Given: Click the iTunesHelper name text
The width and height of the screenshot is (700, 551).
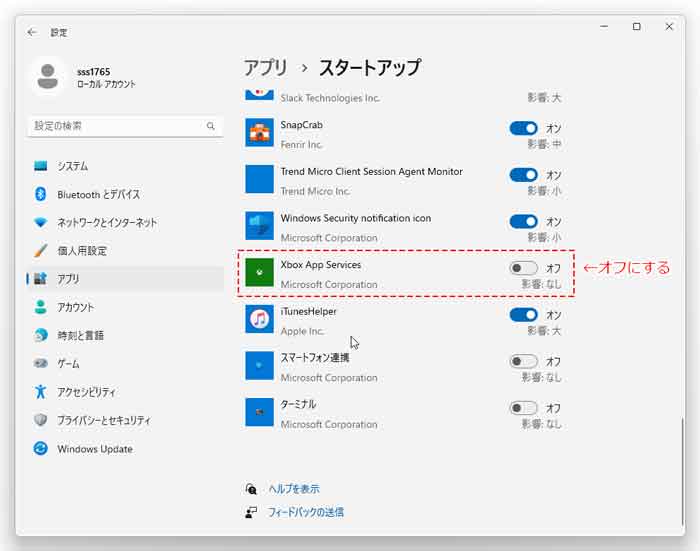Looking at the screenshot, I should point(308,311).
